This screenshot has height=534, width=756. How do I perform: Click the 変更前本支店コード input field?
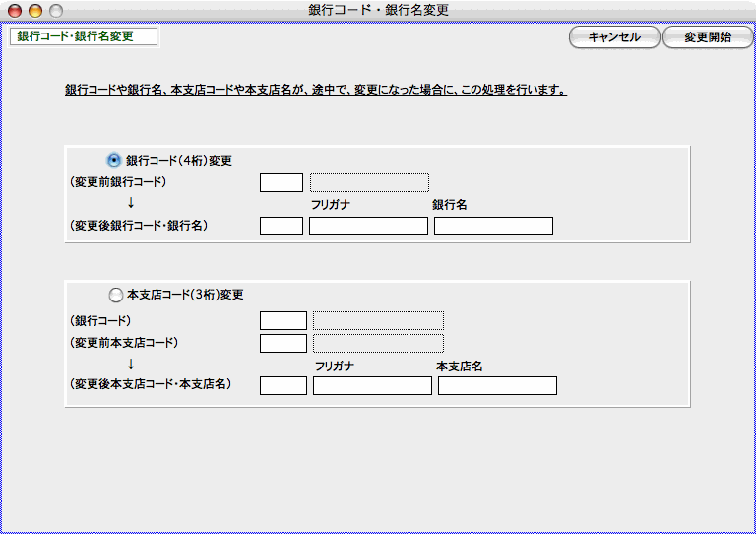tap(283, 343)
